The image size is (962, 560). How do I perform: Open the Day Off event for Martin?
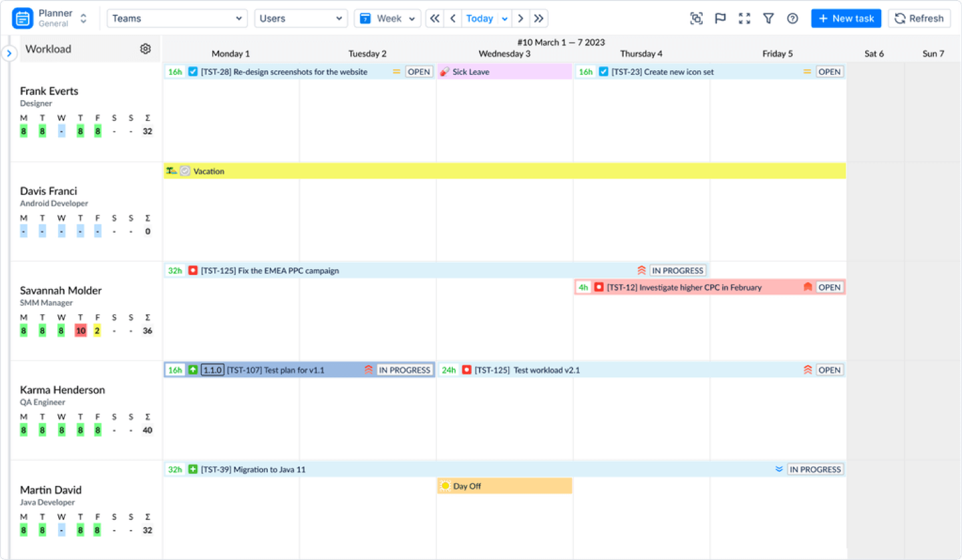(505, 486)
